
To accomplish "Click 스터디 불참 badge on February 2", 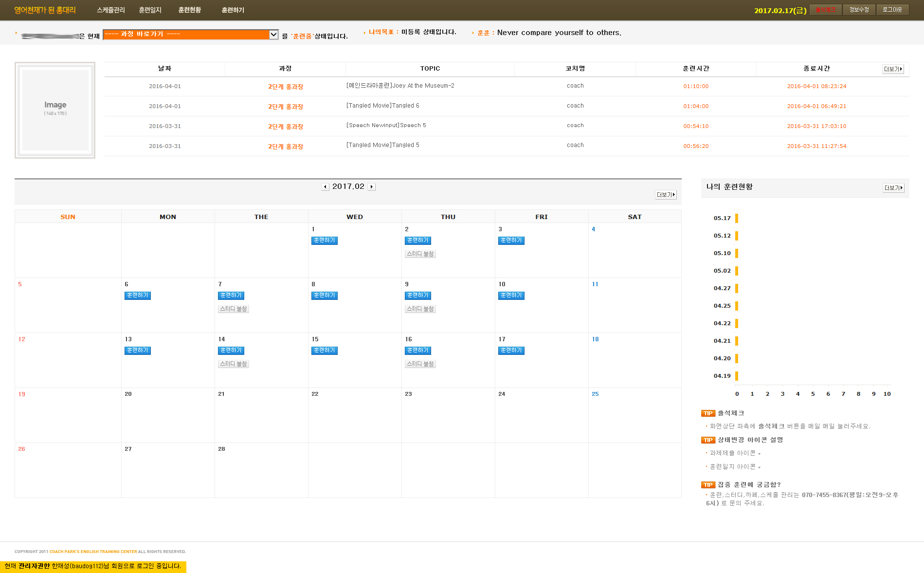I will [420, 254].
